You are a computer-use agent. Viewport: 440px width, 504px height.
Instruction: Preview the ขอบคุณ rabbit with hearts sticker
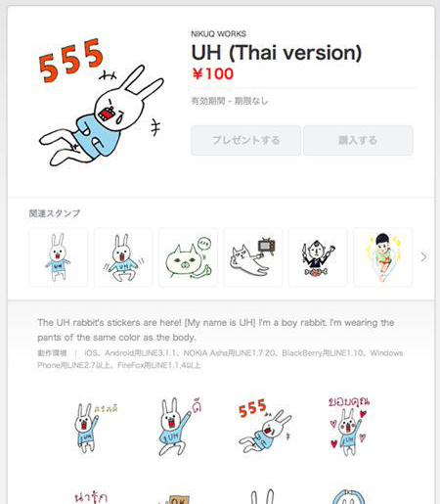349,426
